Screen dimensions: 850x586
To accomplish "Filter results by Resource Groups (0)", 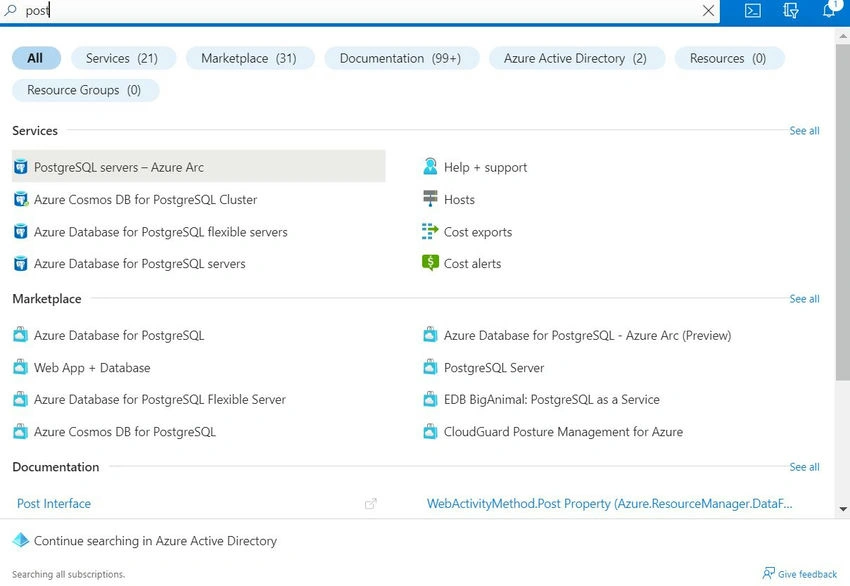I will tap(85, 90).
